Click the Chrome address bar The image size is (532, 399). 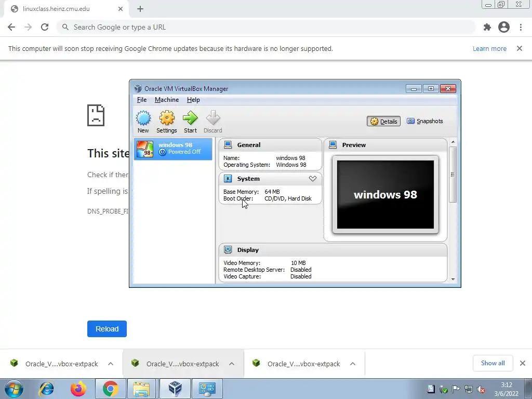267,27
